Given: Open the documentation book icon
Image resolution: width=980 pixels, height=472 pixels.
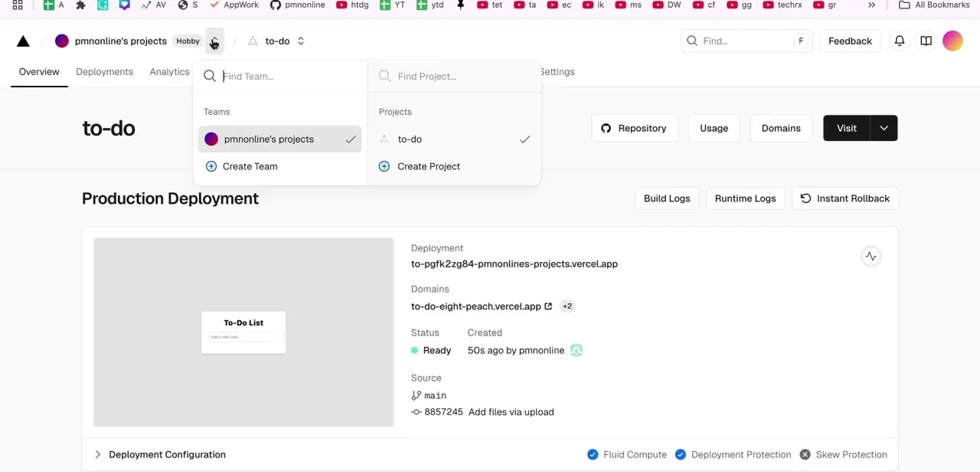Looking at the screenshot, I should 926,41.
